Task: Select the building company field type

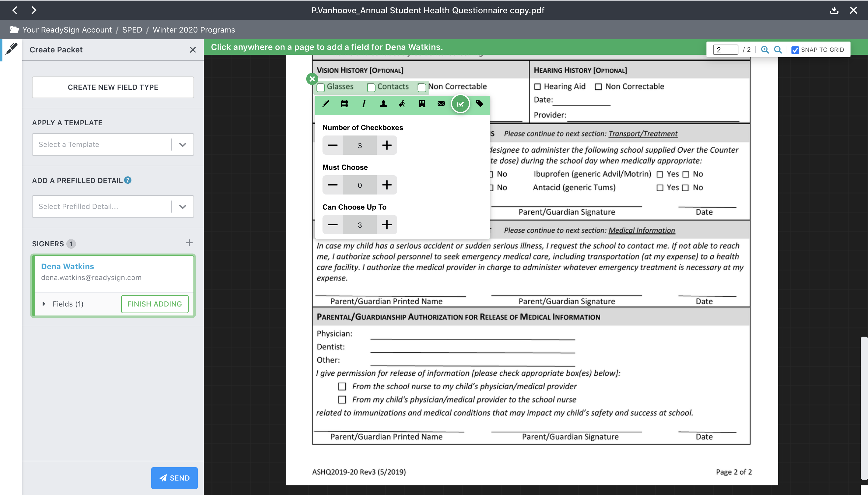Action: [x=422, y=104]
